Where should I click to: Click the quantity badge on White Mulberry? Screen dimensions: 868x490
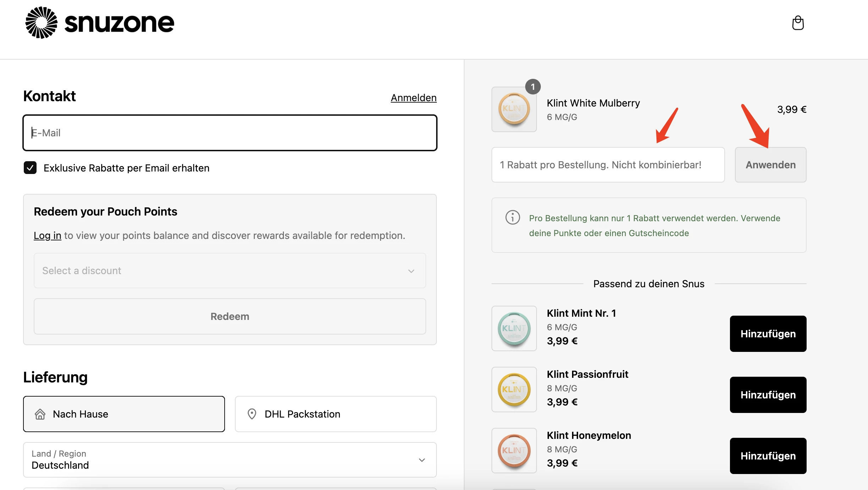[533, 87]
